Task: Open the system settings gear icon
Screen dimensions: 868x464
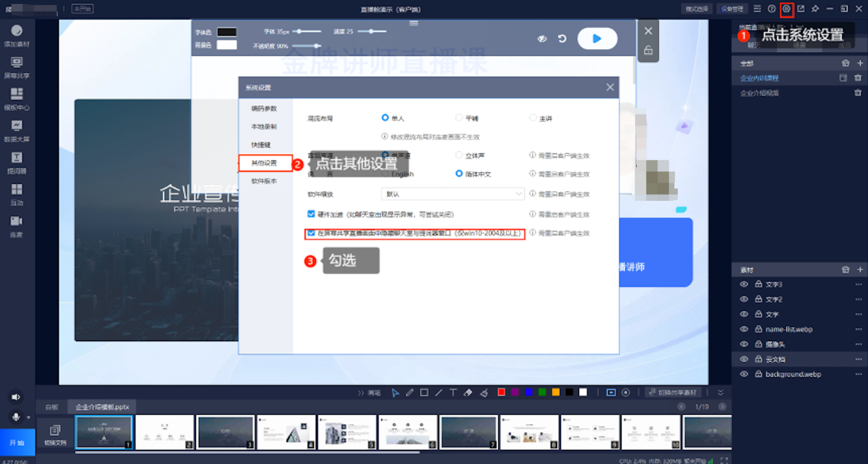Action: pyautogui.click(x=786, y=9)
